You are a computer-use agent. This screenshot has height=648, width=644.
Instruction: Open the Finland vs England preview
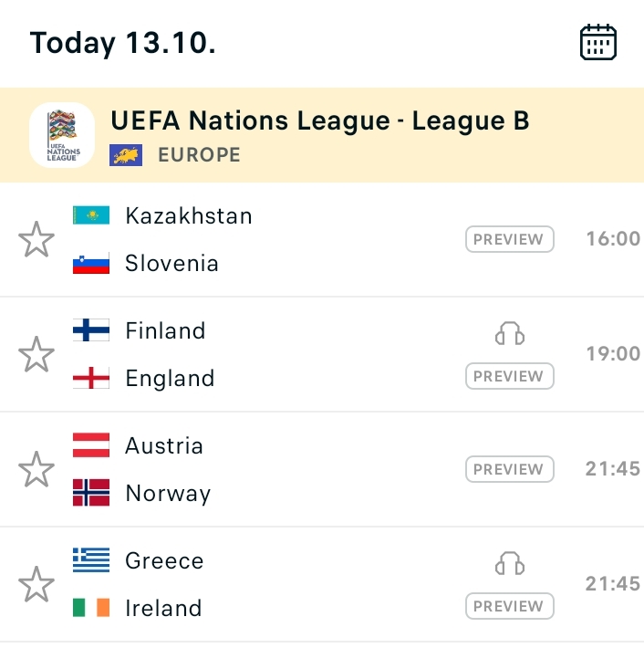pyautogui.click(x=510, y=376)
